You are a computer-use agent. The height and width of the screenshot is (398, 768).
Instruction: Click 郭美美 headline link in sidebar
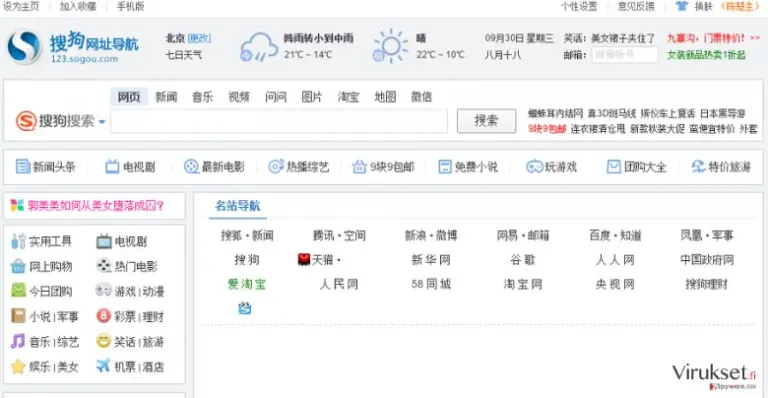point(96,206)
